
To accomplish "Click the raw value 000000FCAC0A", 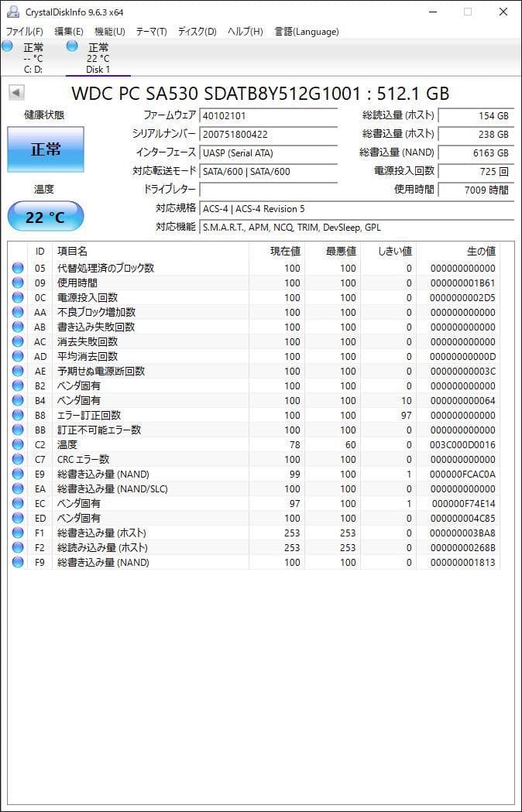I will coord(463,475).
